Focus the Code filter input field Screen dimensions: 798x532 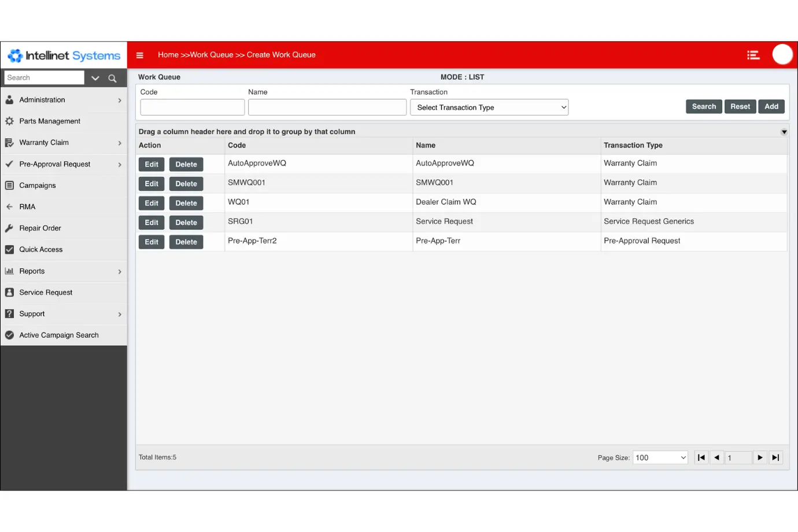(193, 108)
